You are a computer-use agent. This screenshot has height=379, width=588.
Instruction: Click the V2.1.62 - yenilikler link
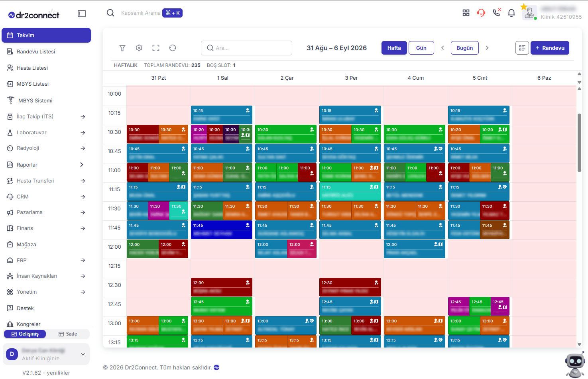point(46,373)
